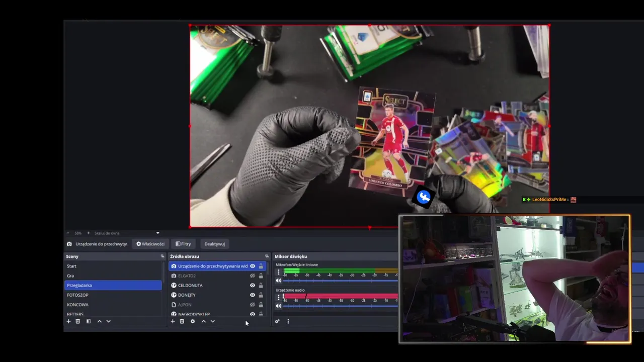The height and width of the screenshot is (362, 644).
Task: Open Urządzenie audio options dots
Action: point(278,297)
